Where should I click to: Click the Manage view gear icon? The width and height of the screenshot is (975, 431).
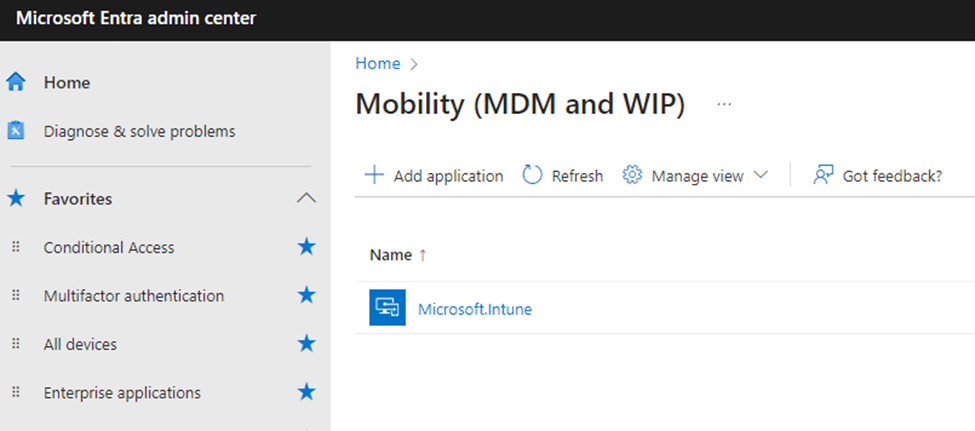tap(632, 175)
